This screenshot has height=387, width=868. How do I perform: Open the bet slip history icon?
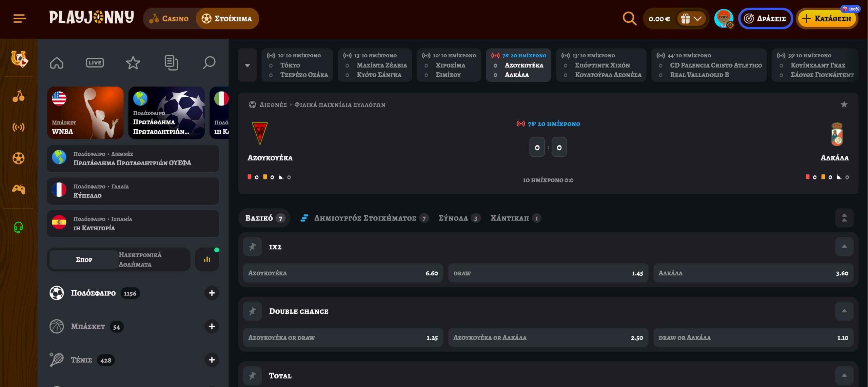click(171, 63)
